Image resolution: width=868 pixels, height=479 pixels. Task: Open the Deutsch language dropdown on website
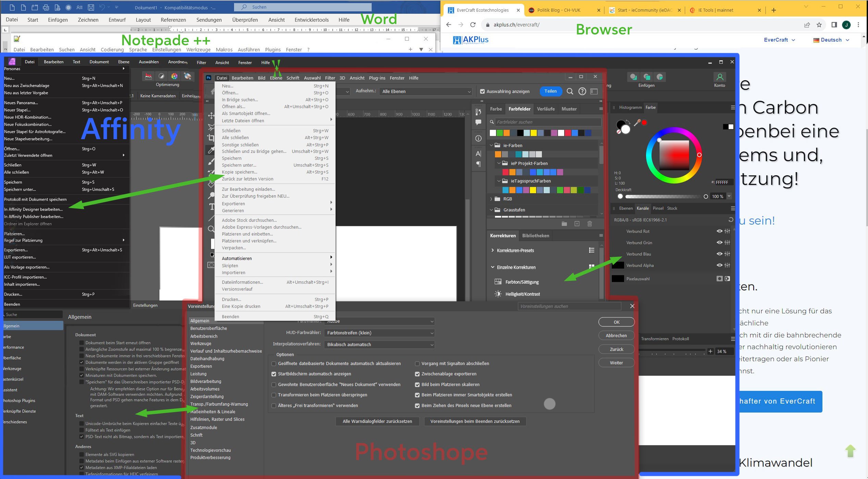pyautogui.click(x=831, y=40)
